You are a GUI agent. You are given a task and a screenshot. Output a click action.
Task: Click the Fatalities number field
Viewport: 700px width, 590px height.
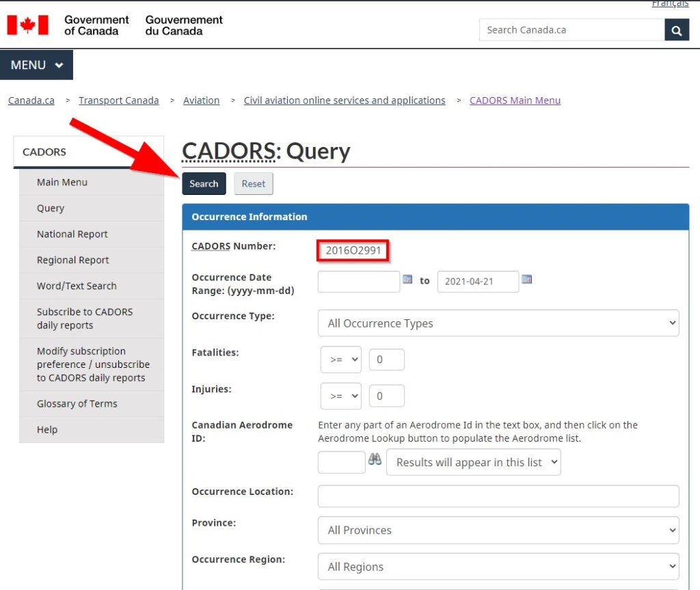387,360
